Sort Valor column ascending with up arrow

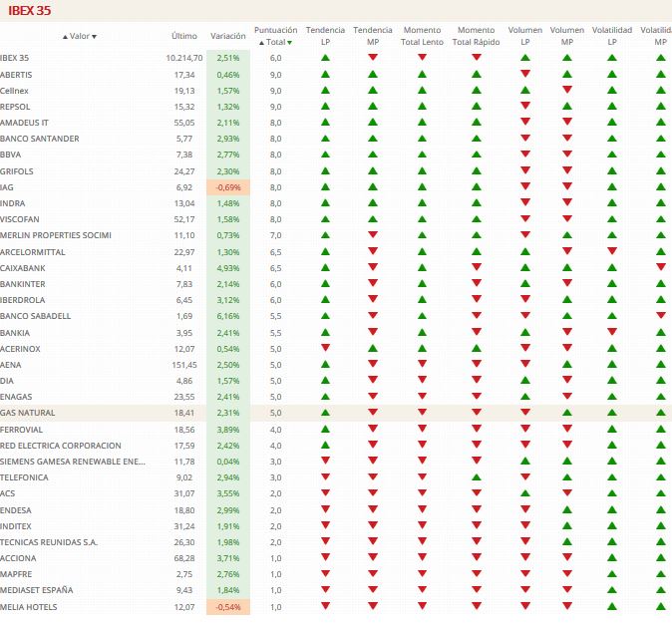tap(65, 37)
